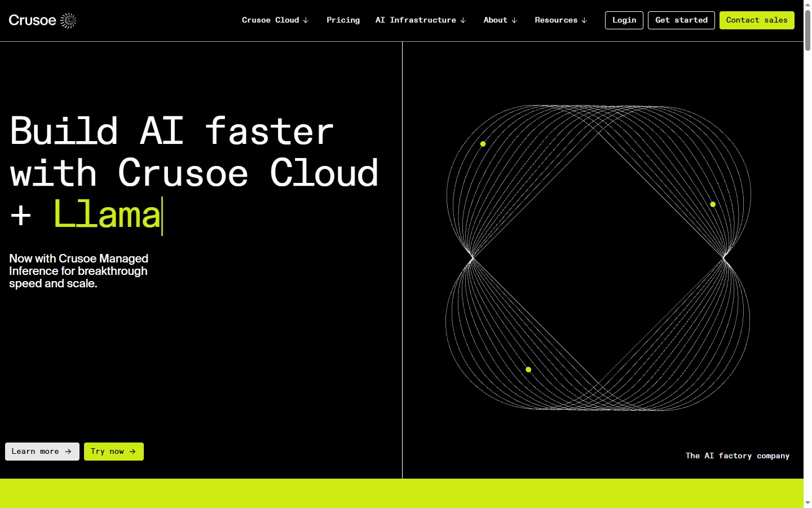Screen dimensions: 812x508
Task: Click the green Contact sales button
Action: [757, 20]
